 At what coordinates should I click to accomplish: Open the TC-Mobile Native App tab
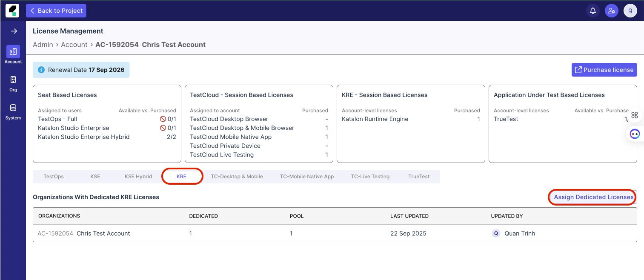click(307, 177)
